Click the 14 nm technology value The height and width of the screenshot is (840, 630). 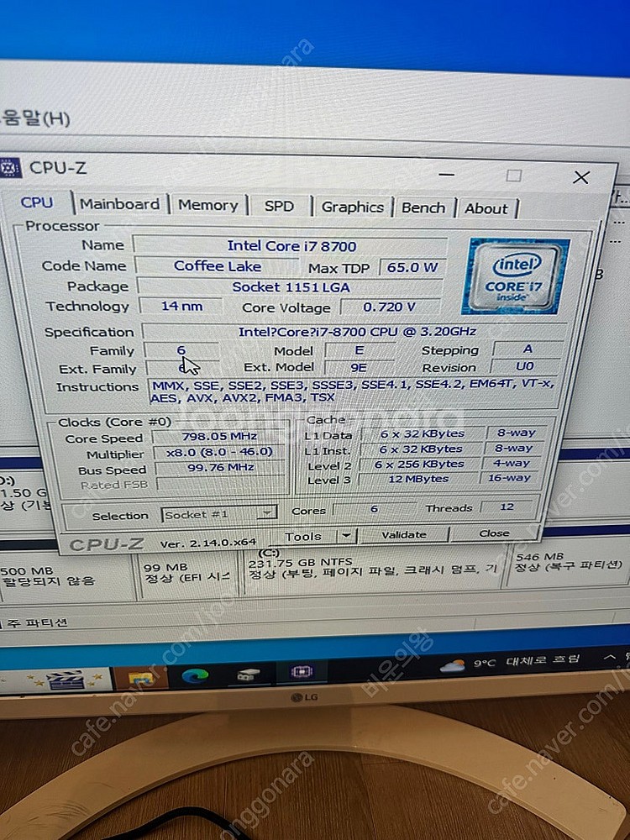181,307
